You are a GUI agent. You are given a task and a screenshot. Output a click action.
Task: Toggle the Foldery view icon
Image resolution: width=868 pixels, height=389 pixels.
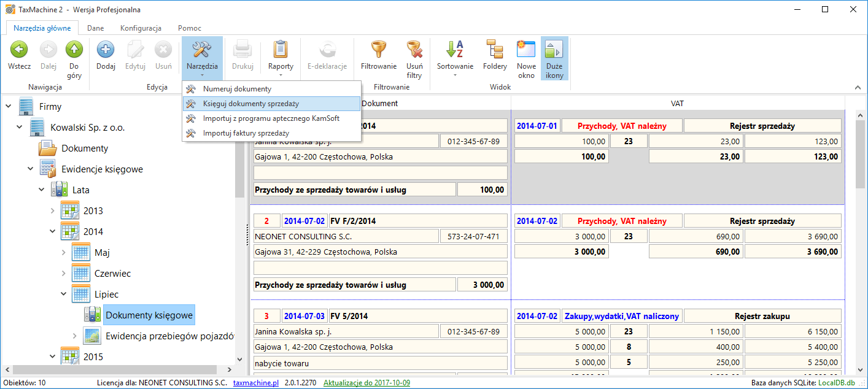pyautogui.click(x=495, y=50)
